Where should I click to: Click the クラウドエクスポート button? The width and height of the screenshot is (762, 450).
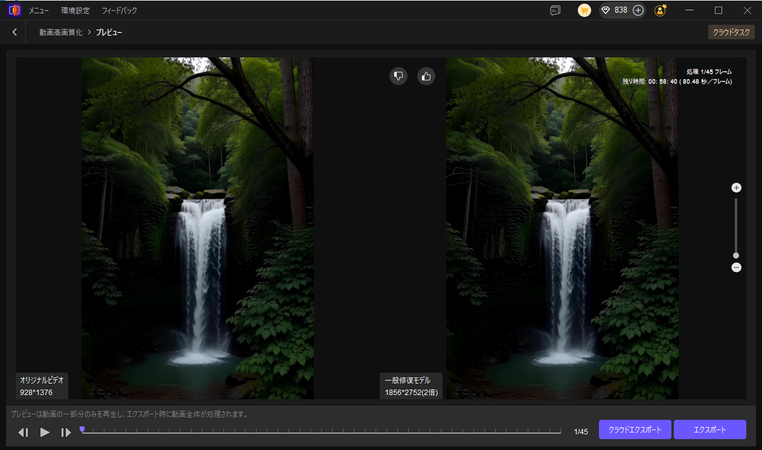(634, 429)
